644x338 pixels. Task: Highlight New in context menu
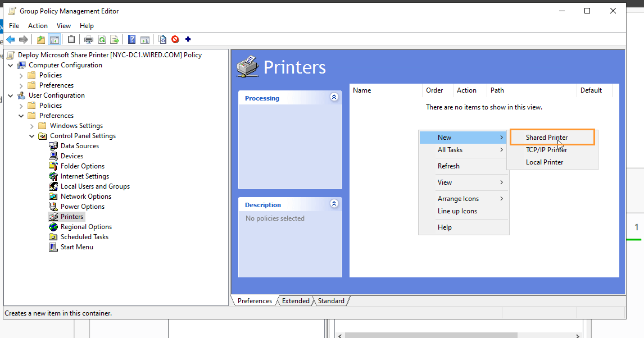tap(463, 138)
